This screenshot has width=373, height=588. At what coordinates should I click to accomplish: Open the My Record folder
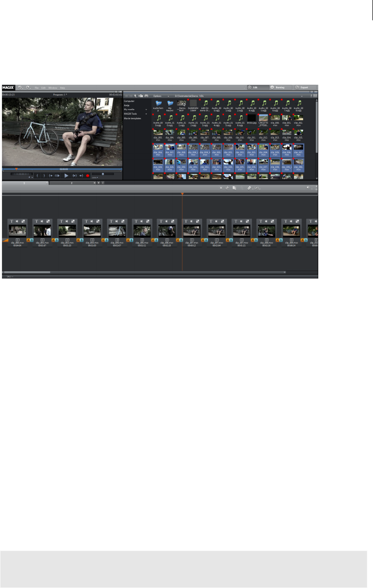[x=170, y=105]
